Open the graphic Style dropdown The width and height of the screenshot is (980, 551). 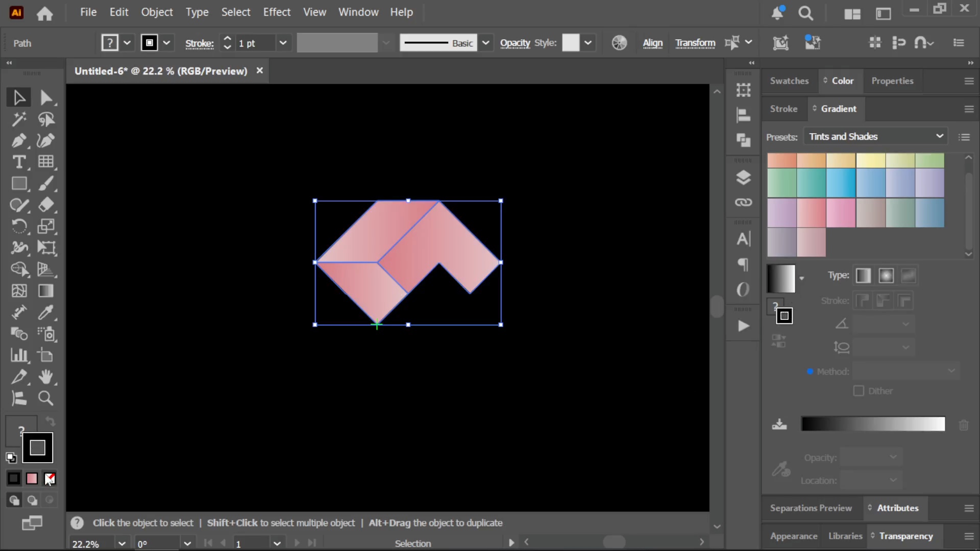tap(588, 43)
